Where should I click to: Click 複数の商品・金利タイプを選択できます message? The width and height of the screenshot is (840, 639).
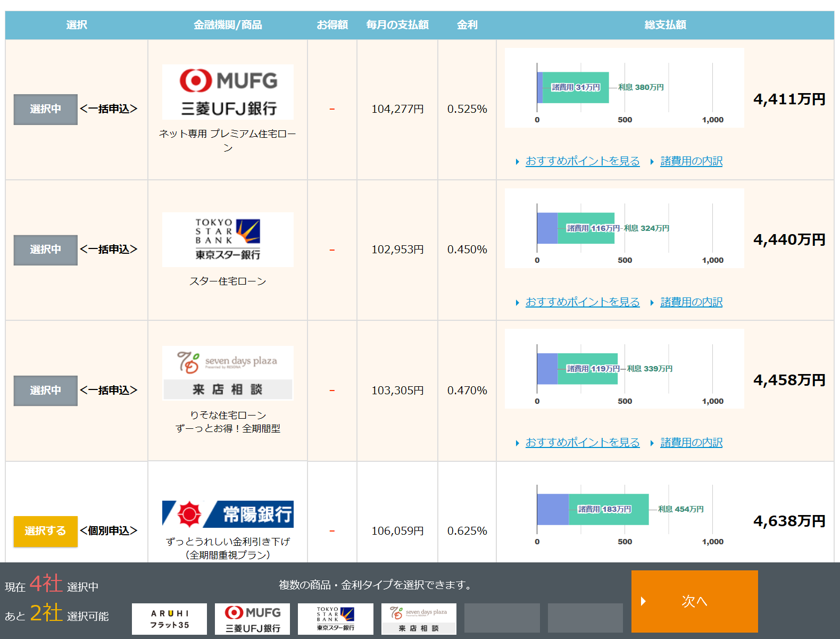pyautogui.click(x=377, y=585)
